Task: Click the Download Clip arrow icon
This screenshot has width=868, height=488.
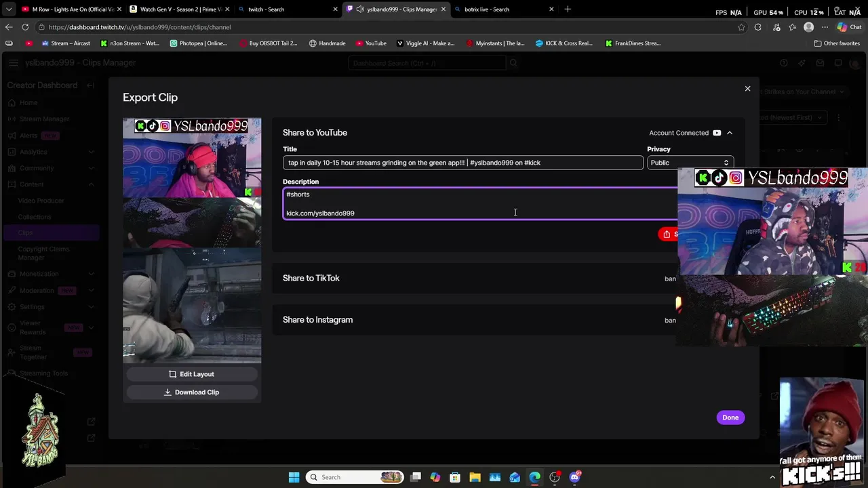Action: click(167, 392)
